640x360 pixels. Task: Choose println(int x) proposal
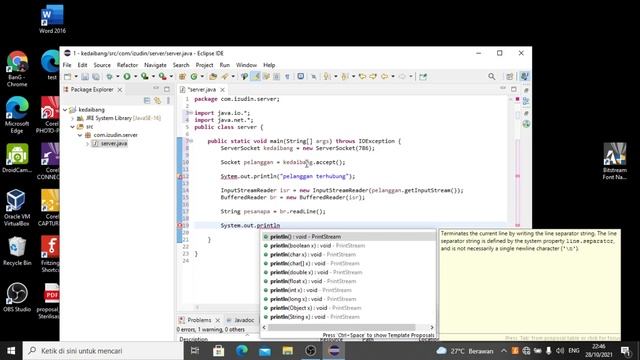[348, 290]
